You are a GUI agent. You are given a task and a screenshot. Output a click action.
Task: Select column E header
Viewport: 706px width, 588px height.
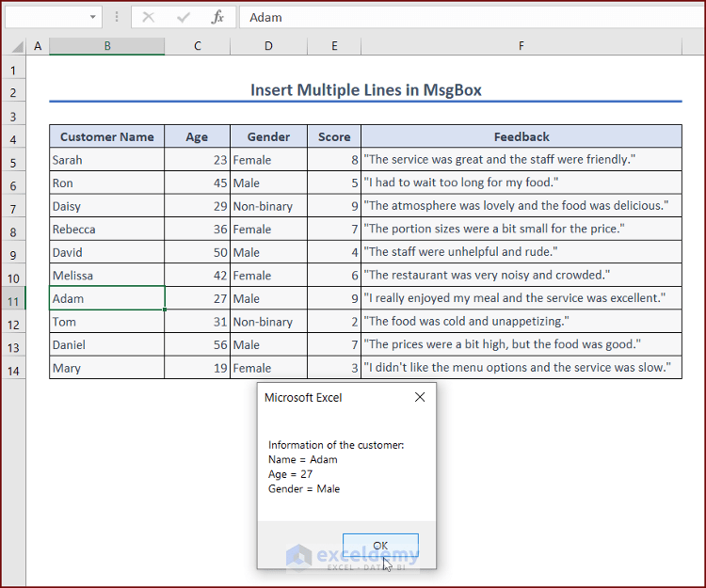tap(334, 46)
